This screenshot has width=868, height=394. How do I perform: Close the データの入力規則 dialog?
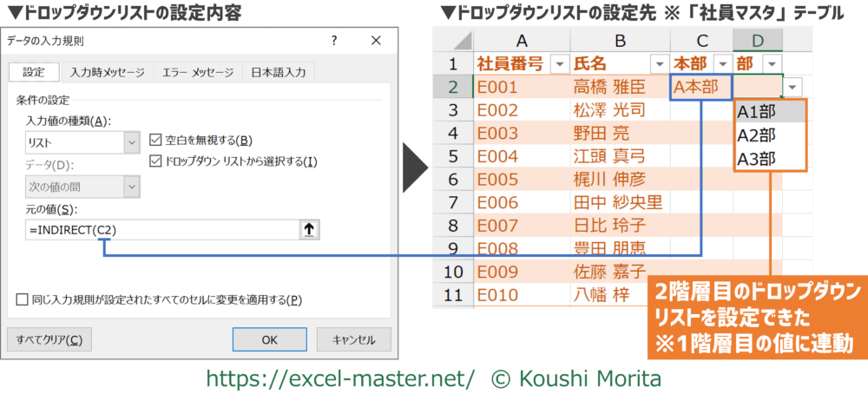point(377,41)
